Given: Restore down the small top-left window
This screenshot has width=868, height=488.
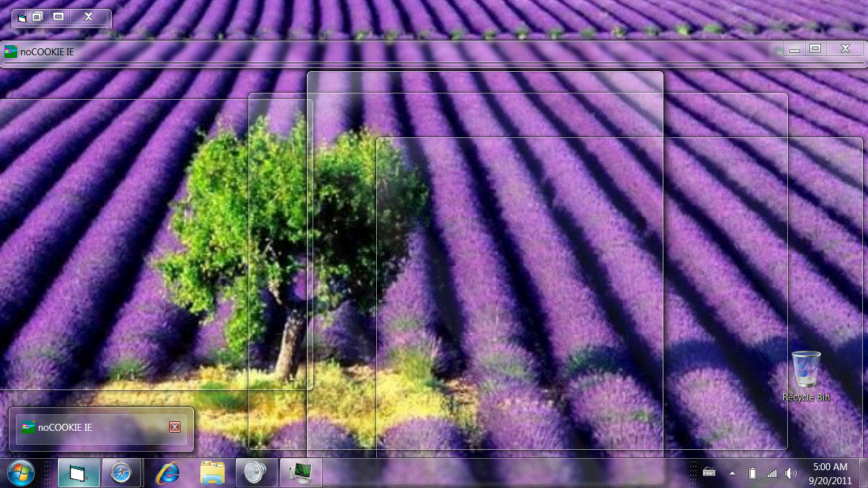Looking at the screenshot, I should coord(37,17).
